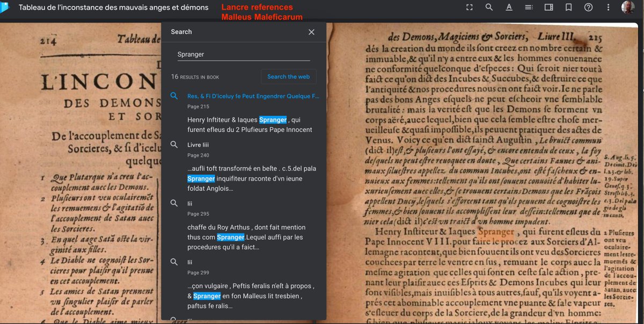Open result snippet about foldat Anglois

tap(252, 178)
